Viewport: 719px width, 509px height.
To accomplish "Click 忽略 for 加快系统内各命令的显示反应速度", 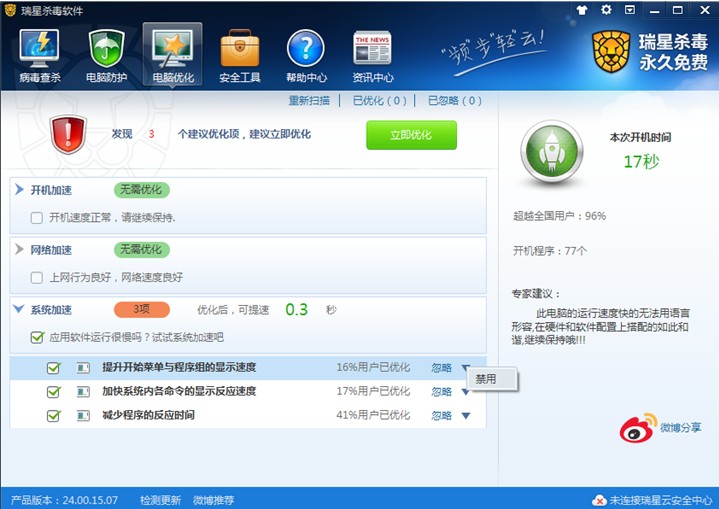I will coord(442,392).
